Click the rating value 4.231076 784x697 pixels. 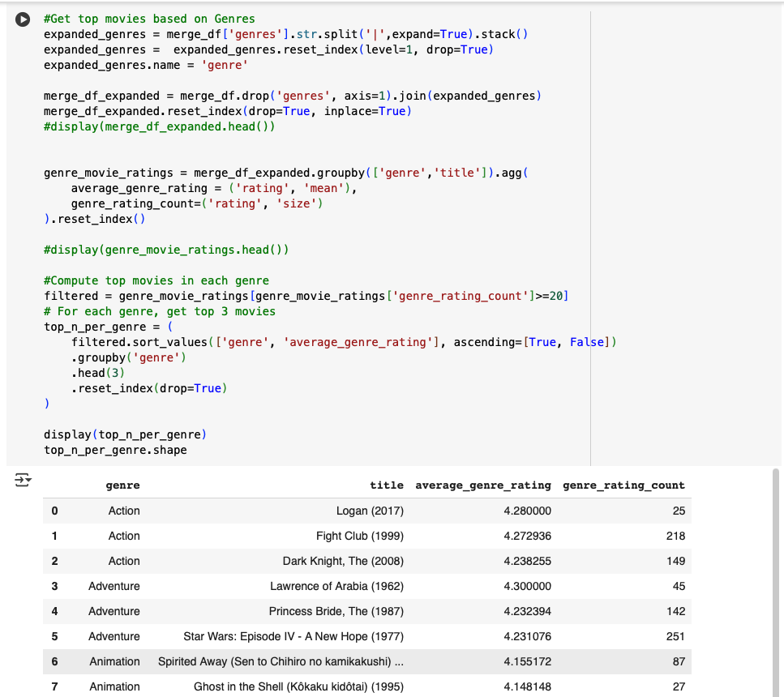(528, 636)
